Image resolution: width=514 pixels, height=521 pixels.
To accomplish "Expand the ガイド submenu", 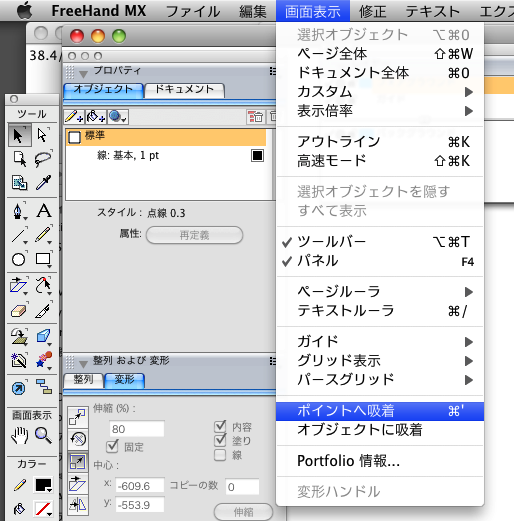I will pos(380,341).
